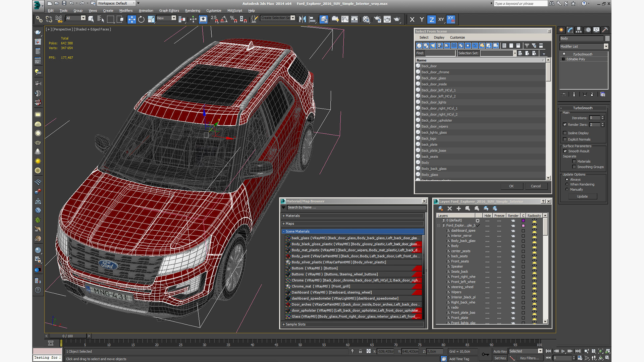This screenshot has height=362, width=644.
Task: Click the Body object color swatch
Action: click(607, 39)
